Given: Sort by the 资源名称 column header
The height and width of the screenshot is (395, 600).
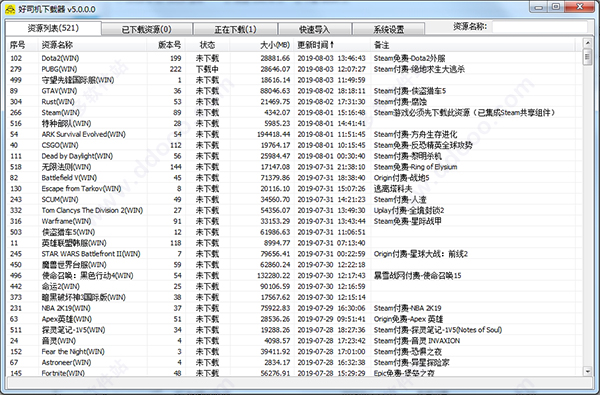Looking at the screenshot, I should 93,45.
